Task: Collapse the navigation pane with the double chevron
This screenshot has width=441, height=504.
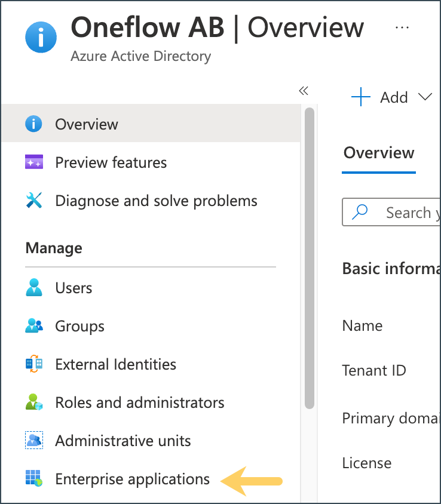Action: pyautogui.click(x=304, y=90)
